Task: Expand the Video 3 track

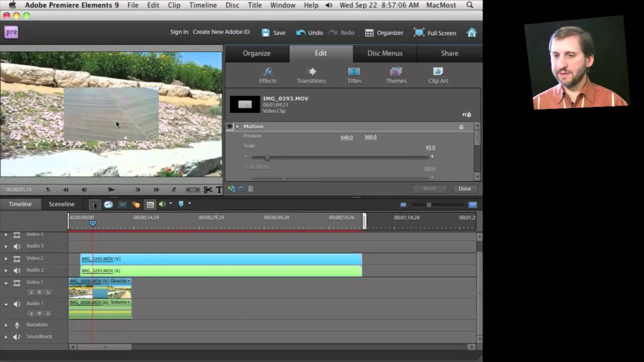Action: point(6,234)
